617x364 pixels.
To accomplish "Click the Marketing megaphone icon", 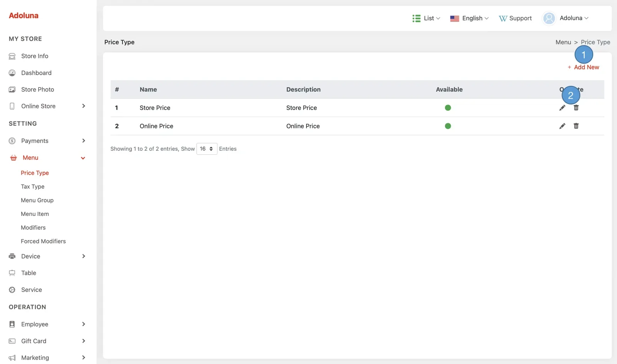I will tap(12, 358).
